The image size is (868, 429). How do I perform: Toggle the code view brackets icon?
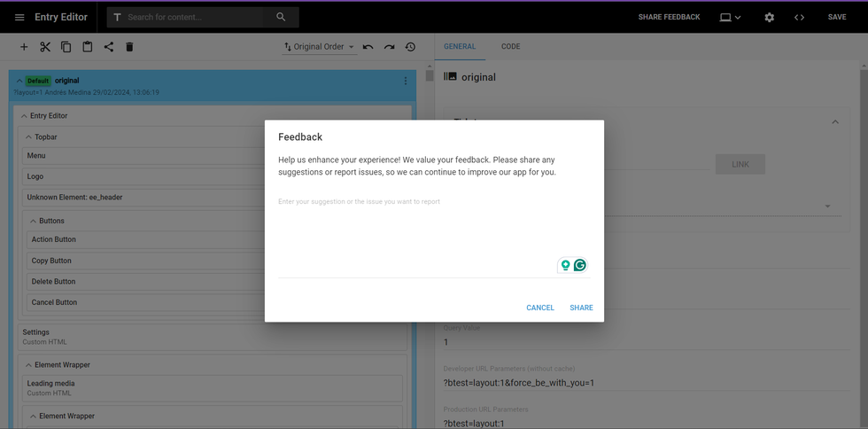click(799, 17)
